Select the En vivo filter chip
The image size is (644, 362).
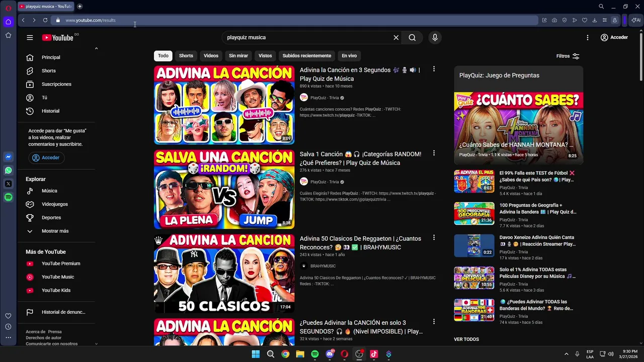coord(349,56)
